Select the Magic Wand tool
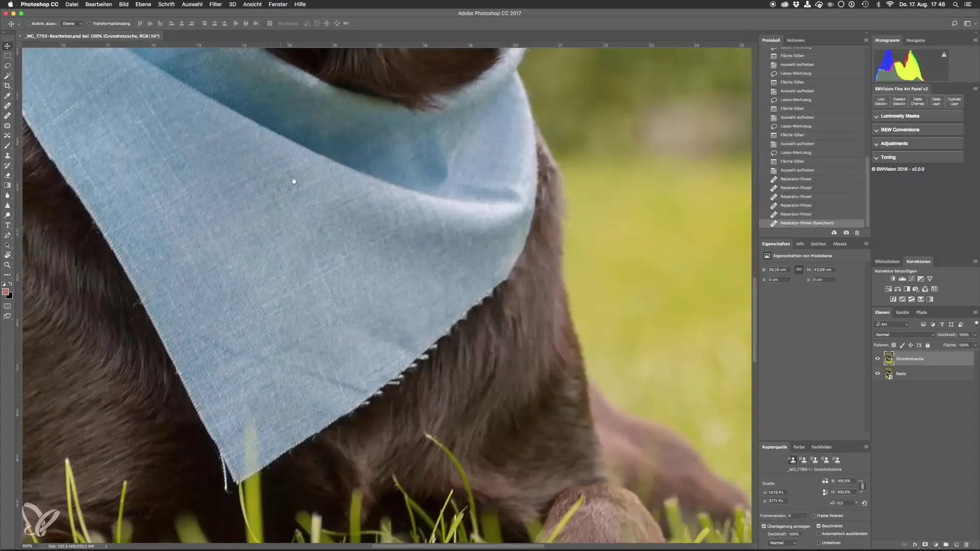Image resolution: width=980 pixels, height=551 pixels. tap(7, 76)
